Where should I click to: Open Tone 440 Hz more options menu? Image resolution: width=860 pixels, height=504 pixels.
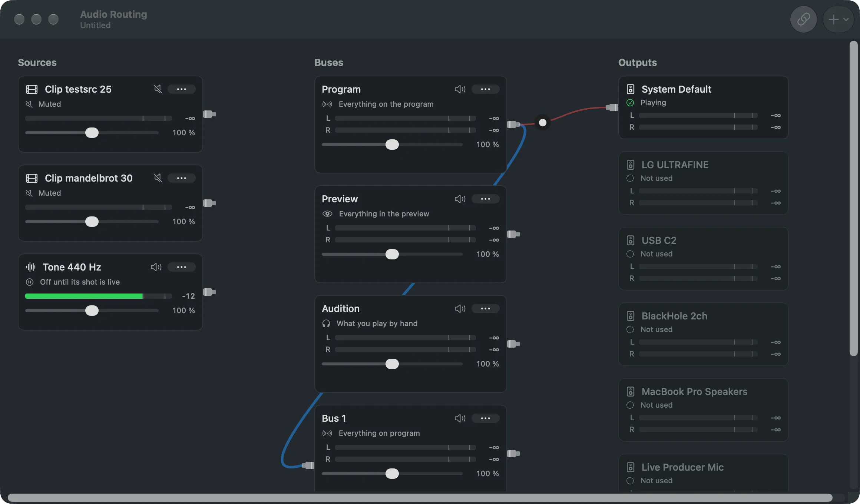pos(181,267)
